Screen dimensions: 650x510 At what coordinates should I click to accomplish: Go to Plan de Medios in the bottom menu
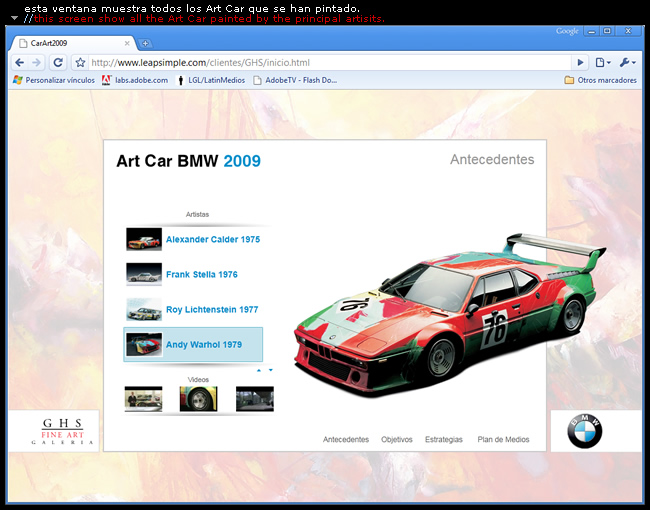pyautogui.click(x=503, y=440)
